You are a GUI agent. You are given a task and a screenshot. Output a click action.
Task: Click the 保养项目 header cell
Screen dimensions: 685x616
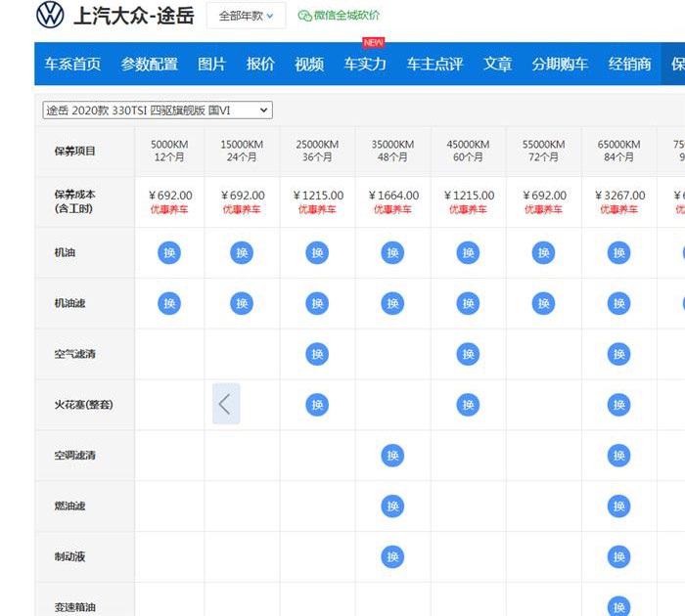coord(85,152)
